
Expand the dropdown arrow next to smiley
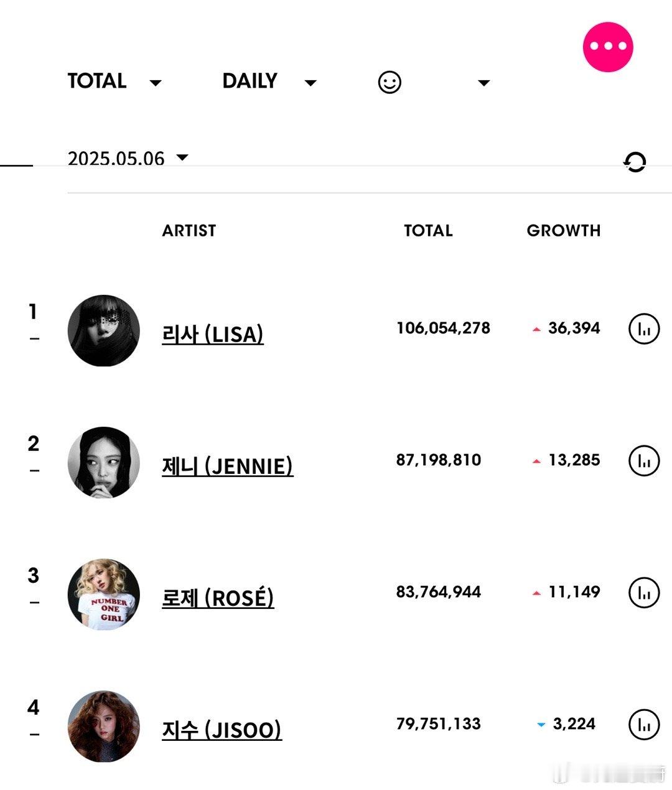click(483, 83)
